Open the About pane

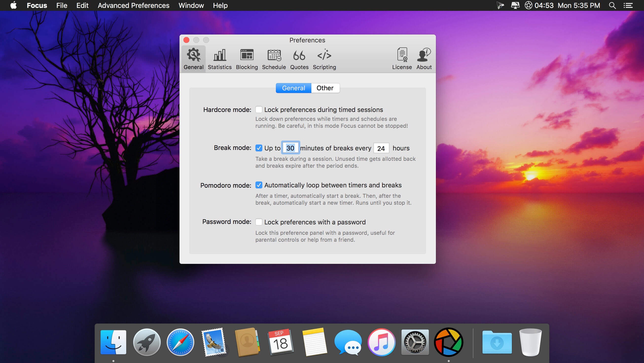(424, 59)
